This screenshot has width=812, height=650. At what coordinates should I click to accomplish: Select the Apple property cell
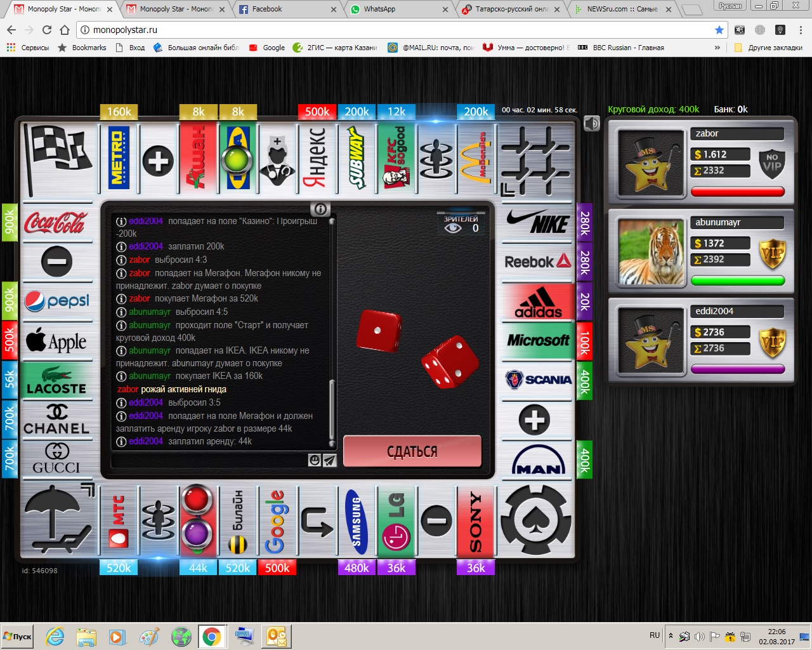point(57,341)
